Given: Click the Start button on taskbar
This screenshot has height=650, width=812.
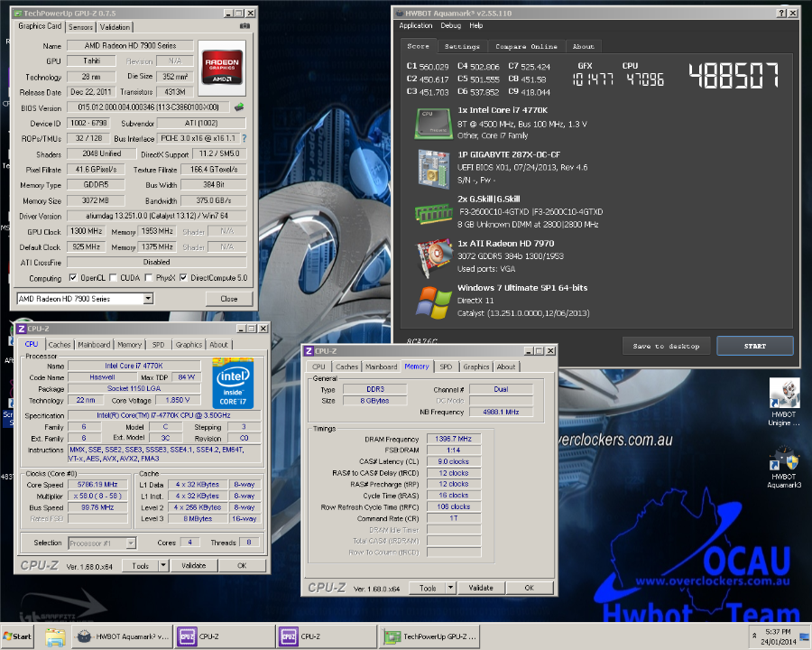Looking at the screenshot, I should coord(18,636).
